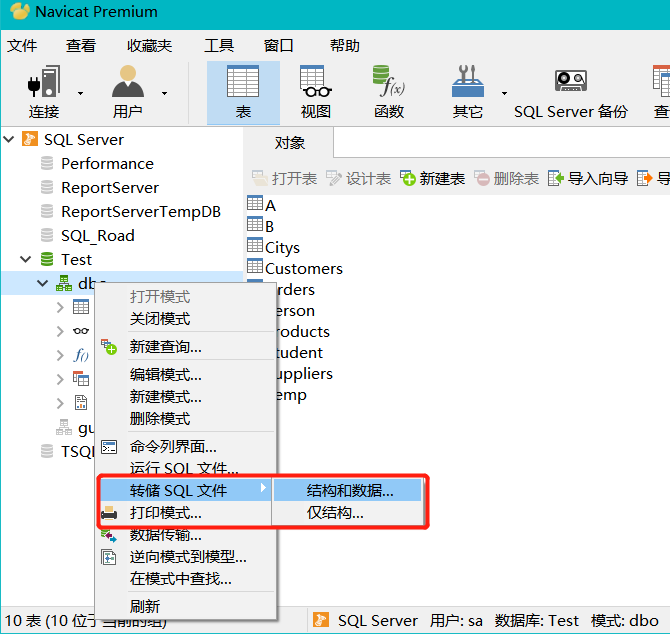Choose 运行 SQL 文件... menu entry
Image resolution: width=670 pixels, height=634 pixels.
tap(184, 469)
